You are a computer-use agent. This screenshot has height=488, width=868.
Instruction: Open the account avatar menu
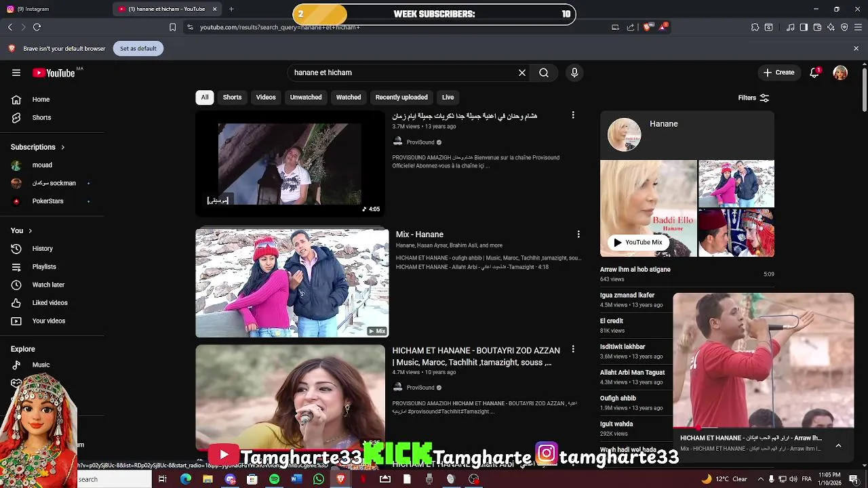840,73
